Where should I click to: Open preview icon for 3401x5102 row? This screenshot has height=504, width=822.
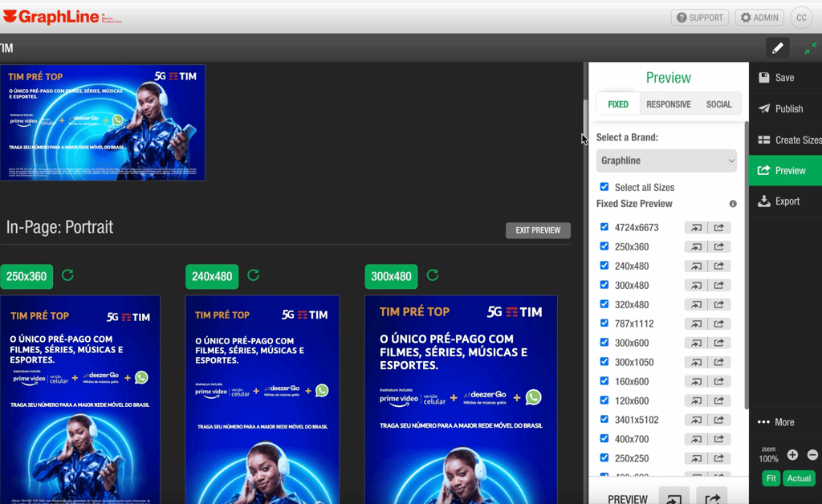696,420
